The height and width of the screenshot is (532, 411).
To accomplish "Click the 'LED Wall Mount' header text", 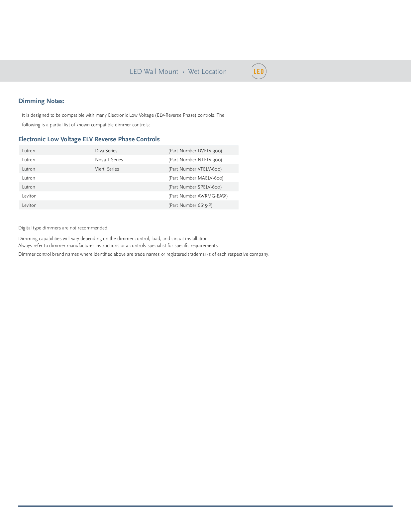I will pos(154,71).
